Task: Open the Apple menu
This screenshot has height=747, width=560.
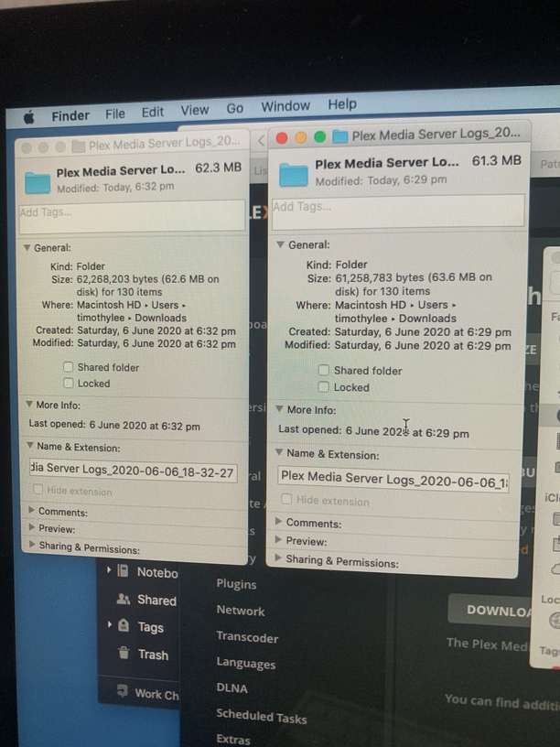Action: 29,117
